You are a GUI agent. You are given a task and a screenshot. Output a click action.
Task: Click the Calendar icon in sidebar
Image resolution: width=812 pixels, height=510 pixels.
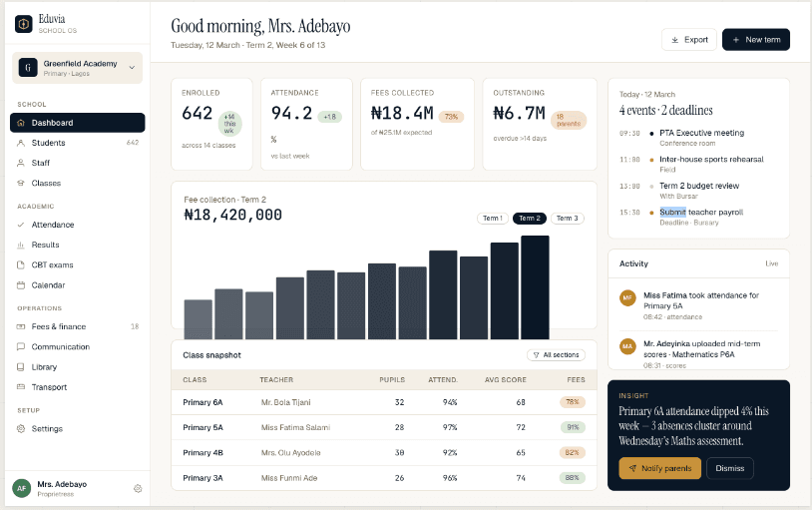click(x=21, y=285)
